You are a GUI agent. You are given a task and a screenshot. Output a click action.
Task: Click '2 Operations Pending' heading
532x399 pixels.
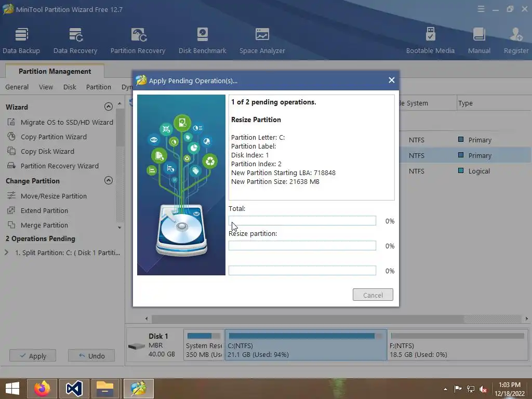tap(41, 238)
